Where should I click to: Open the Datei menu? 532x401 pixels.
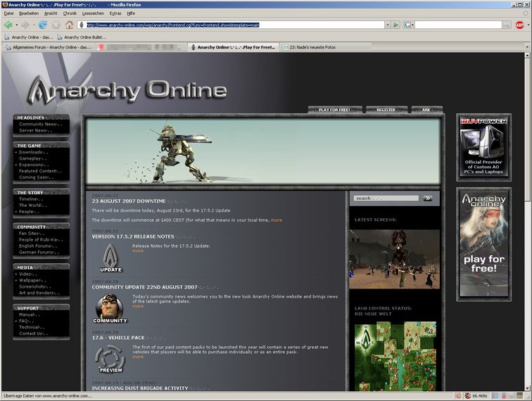(9, 13)
